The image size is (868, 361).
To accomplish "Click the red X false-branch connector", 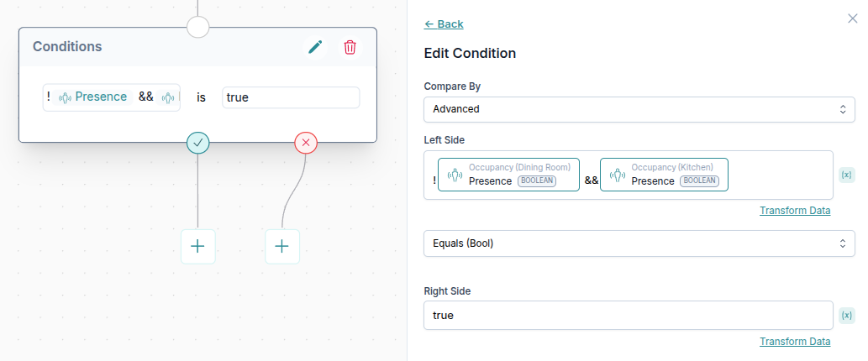I will [306, 143].
